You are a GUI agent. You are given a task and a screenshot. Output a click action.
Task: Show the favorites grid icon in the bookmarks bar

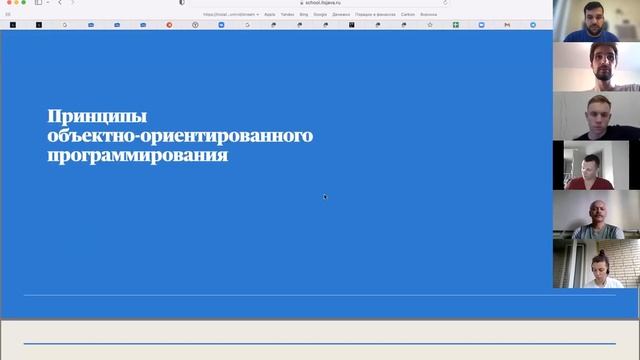[8, 14]
